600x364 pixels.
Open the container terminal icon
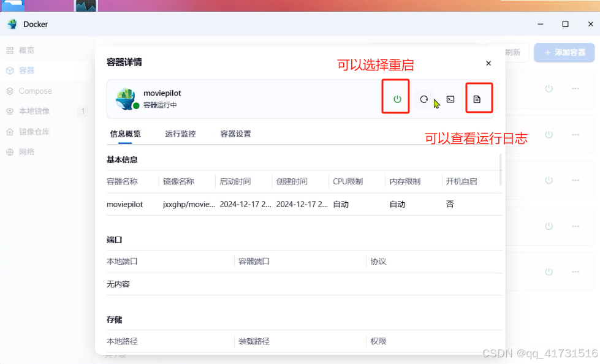tap(450, 99)
